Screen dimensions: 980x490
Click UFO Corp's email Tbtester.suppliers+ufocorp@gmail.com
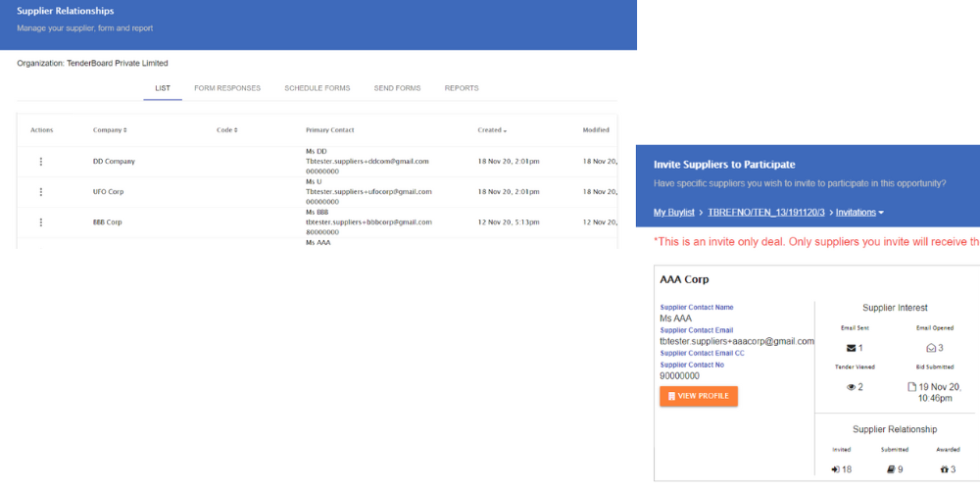[368, 192]
